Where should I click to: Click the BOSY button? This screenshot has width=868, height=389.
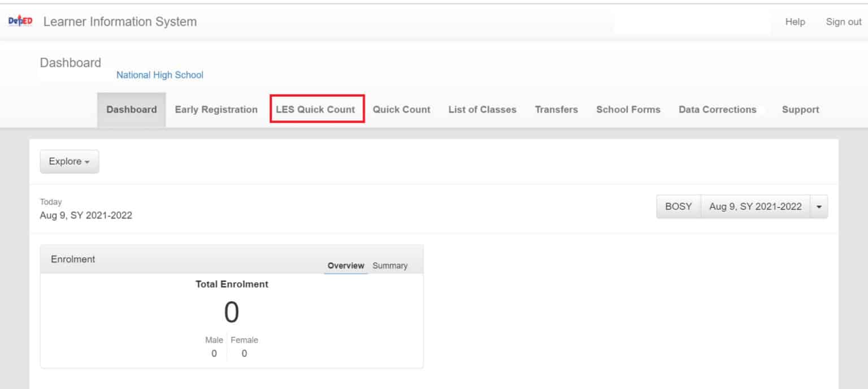click(x=678, y=207)
